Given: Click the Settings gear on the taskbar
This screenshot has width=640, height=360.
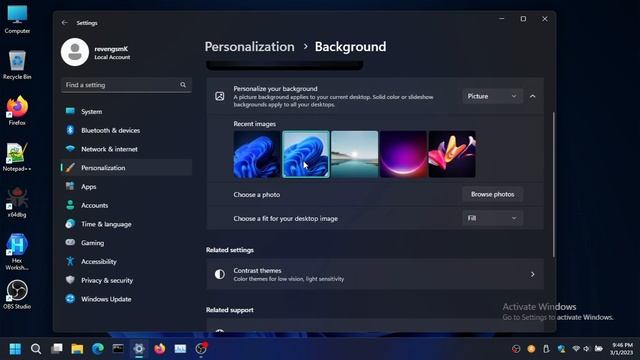Looking at the screenshot, I should point(139,349).
